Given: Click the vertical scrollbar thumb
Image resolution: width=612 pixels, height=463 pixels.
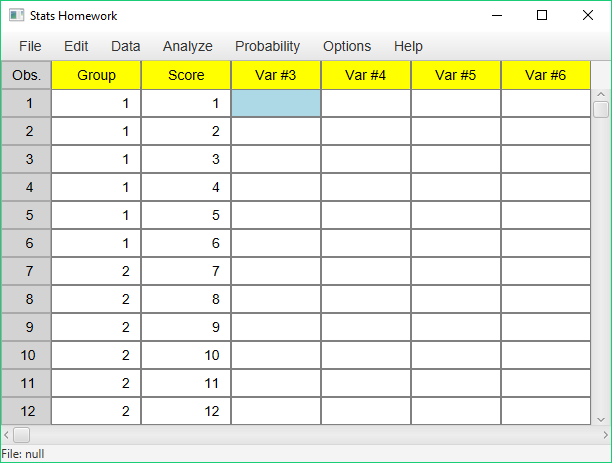Looking at the screenshot, I should 601,109.
